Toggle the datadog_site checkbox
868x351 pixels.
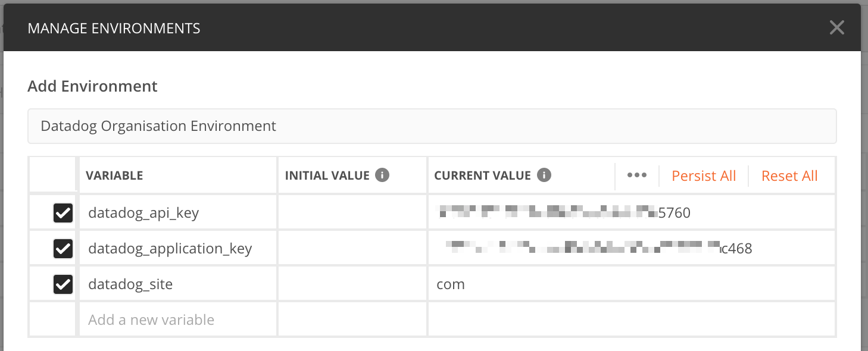coord(63,284)
